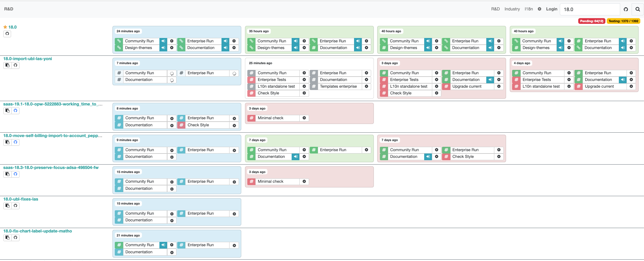Open the I18n navigation item
644x261 pixels.
(x=529, y=9)
